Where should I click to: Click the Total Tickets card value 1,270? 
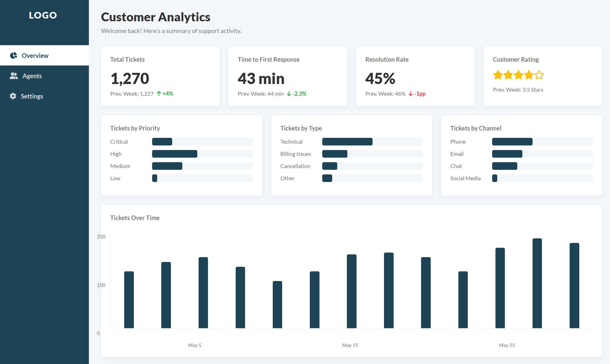pos(130,78)
